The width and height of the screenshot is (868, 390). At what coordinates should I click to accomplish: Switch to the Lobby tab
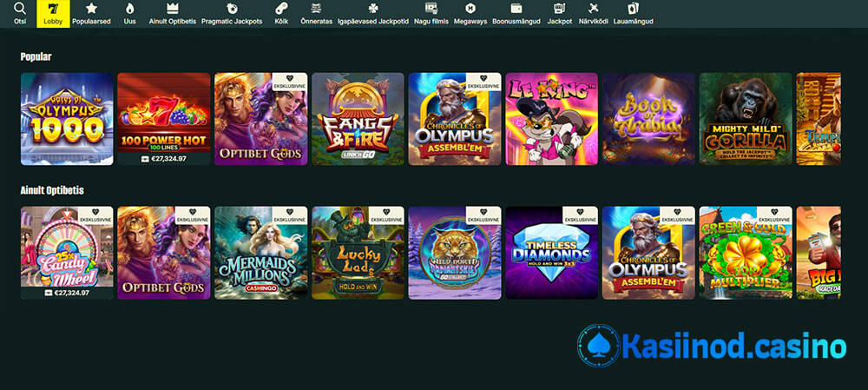pos(53,14)
